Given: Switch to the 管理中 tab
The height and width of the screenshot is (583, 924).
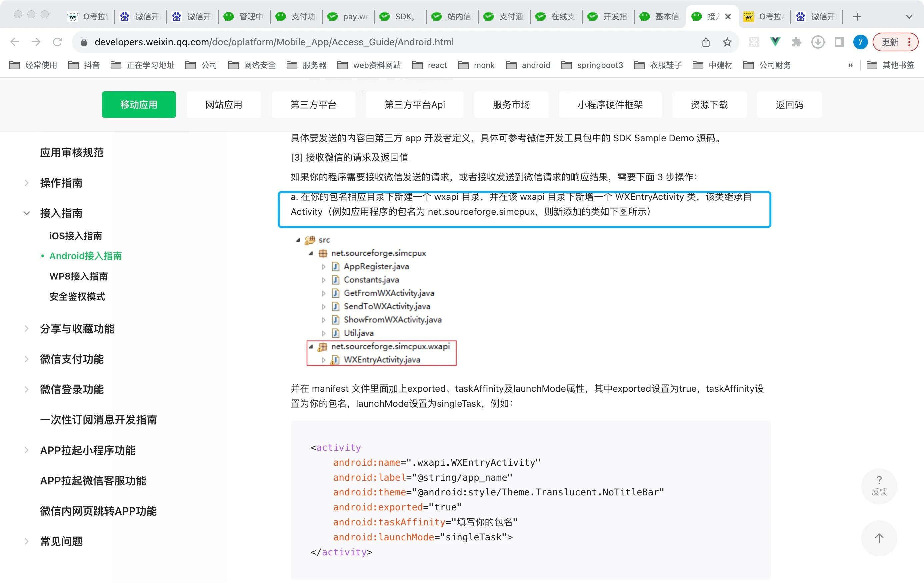Looking at the screenshot, I should tap(244, 17).
